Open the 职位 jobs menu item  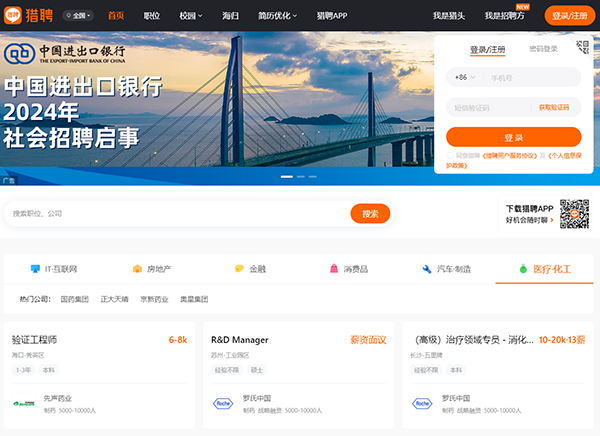tap(152, 16)
